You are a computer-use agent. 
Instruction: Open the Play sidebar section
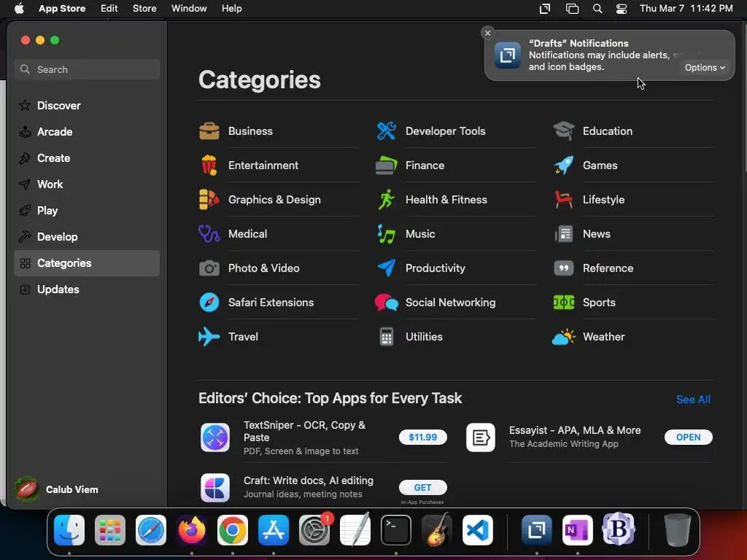pyautogui.click(x=87, y=210)
